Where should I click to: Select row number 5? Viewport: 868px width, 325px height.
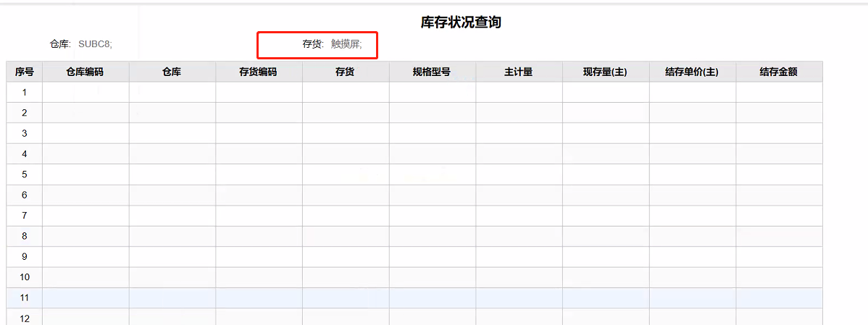point(25,174)
